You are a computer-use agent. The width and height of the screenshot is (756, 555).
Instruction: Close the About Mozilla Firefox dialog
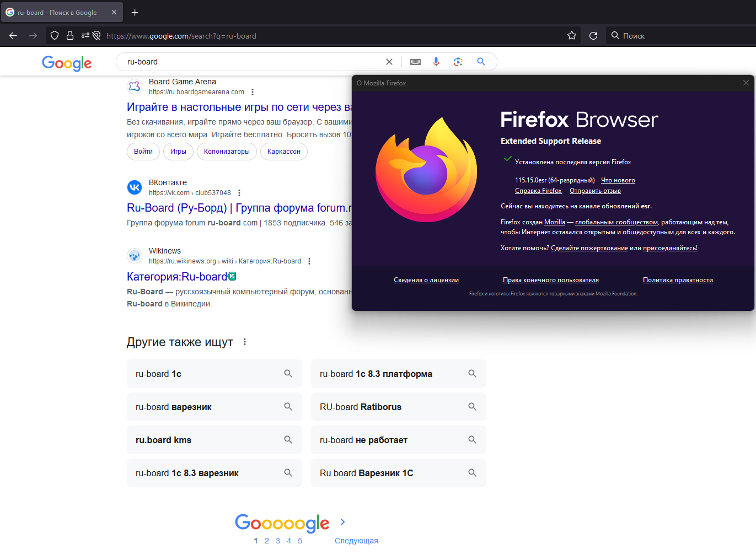[746, 83]
